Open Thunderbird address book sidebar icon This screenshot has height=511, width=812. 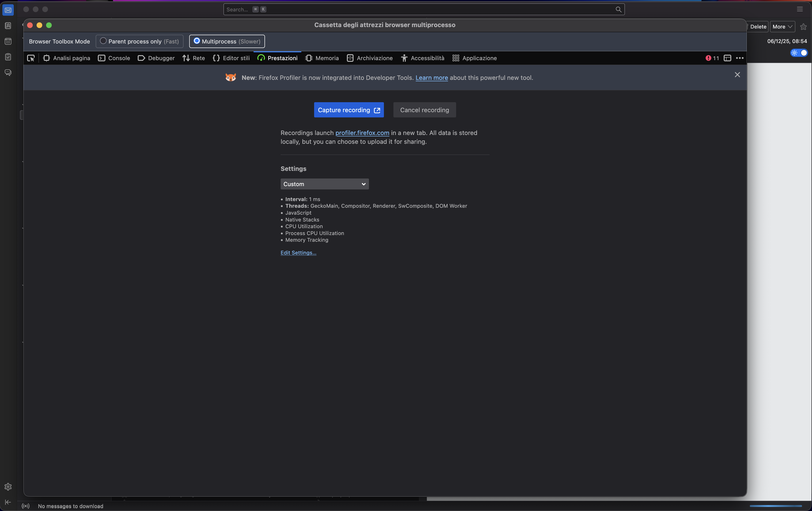(x=8, y=26)
